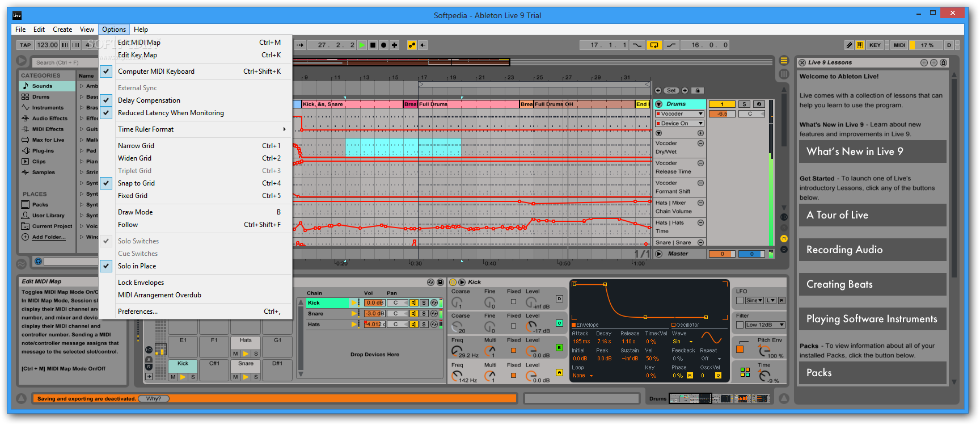Toggle Snap to Grid menu option
The width and height of the screenshot is (980, 425).
pyautogui.click(x=195, y=183)
